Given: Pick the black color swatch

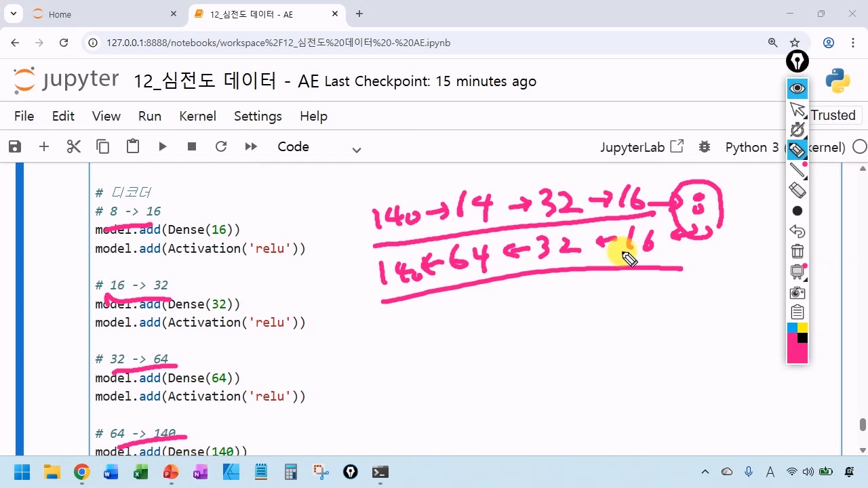Looking at the screenshot, I should point(803,338).
